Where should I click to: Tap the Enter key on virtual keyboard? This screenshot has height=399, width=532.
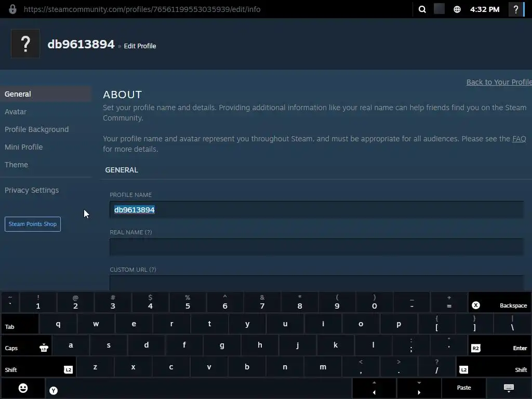(499, 345)
